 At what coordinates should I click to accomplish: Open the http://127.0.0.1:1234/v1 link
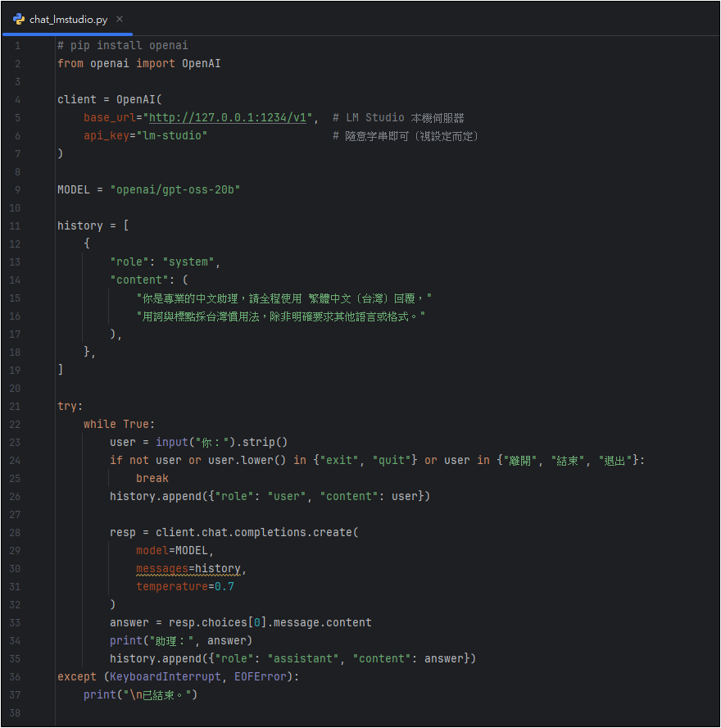coord(228,117)
